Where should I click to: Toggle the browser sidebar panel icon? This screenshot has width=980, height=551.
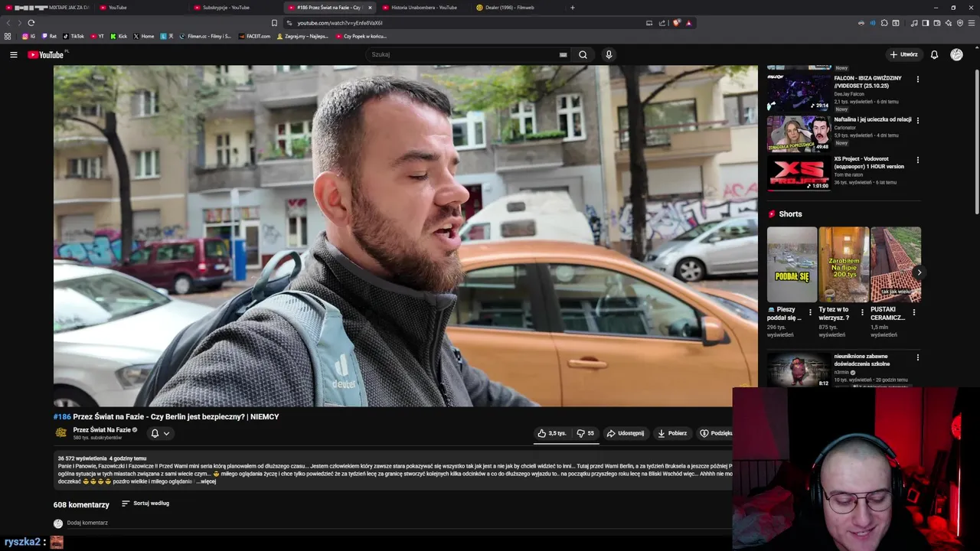926,23
